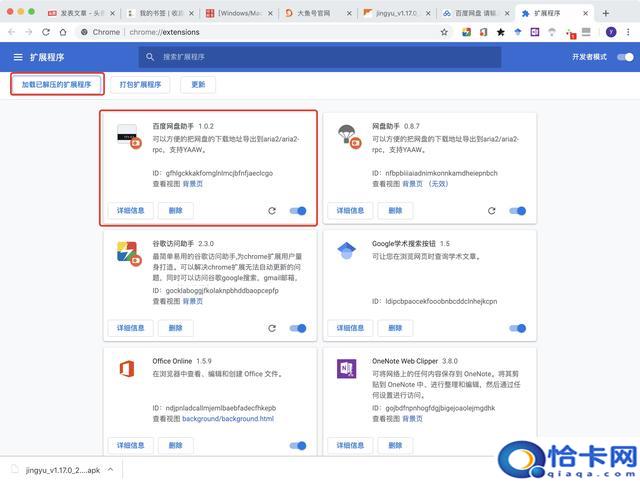
Task: Open background/background.html link for Office Online
Action: (228, 419)
